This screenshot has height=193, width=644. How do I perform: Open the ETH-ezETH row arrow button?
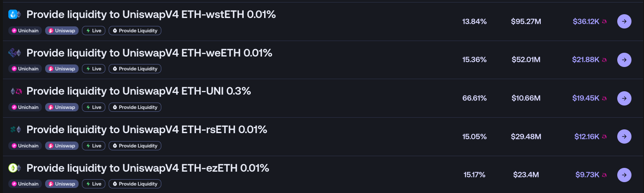(x=624, y=175)
